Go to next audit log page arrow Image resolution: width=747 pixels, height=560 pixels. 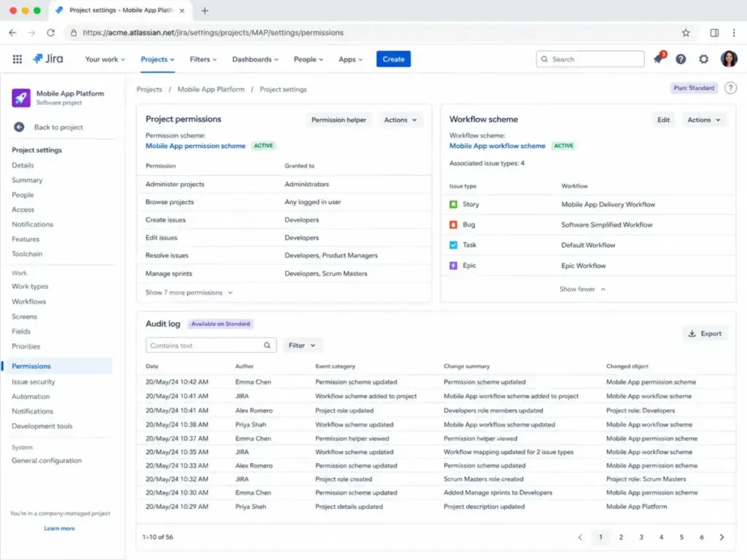point(721,537)
